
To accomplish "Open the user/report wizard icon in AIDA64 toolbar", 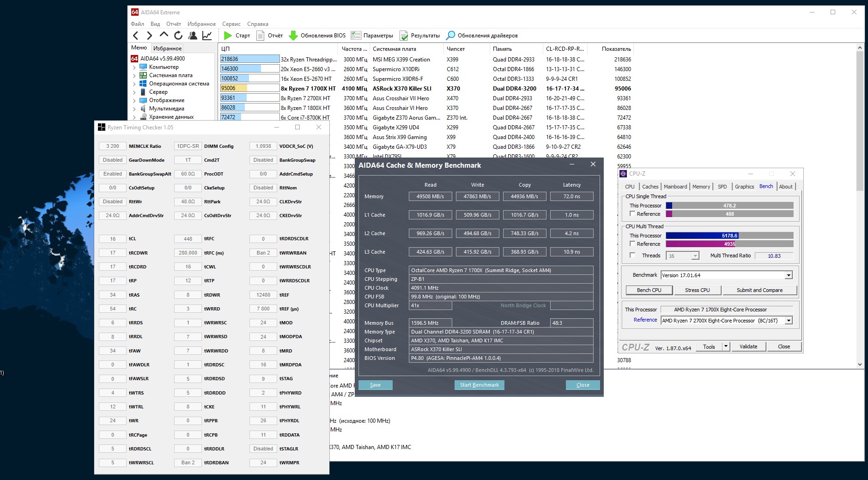I will click(x=193, y=36).
